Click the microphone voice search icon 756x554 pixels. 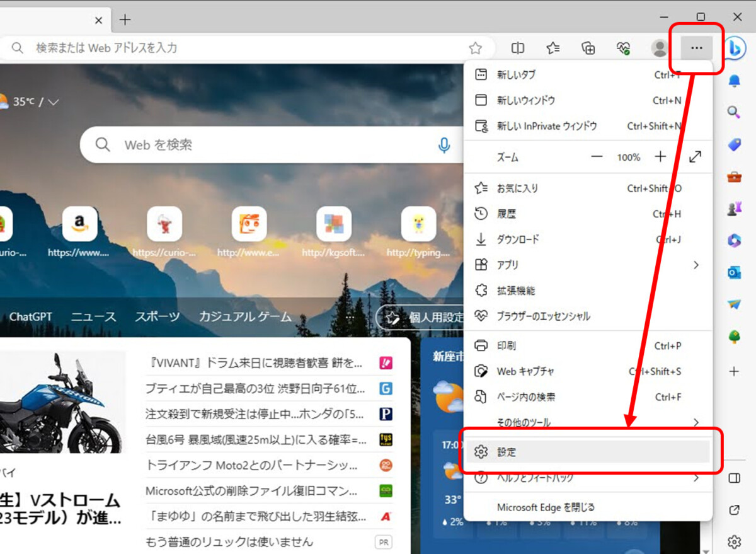click(444, 145)
